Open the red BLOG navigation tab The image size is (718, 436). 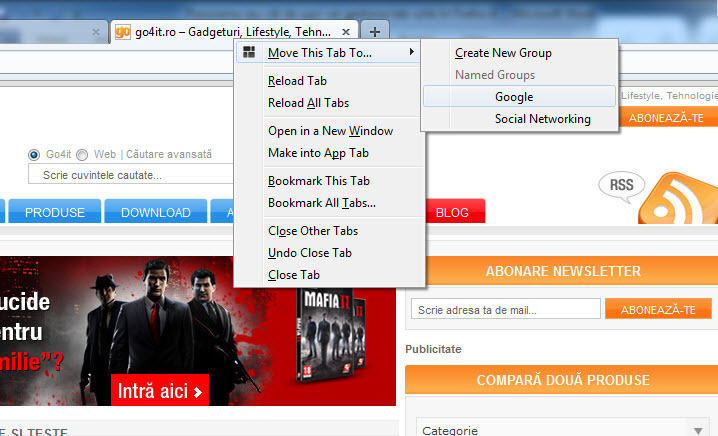[455, 212]
